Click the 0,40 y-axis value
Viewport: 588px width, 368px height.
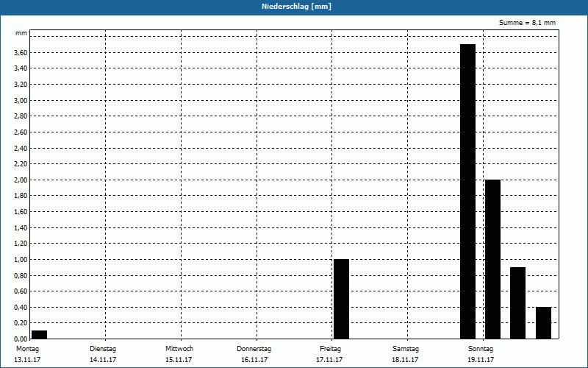pyautogui.click(x=21, y=307)
